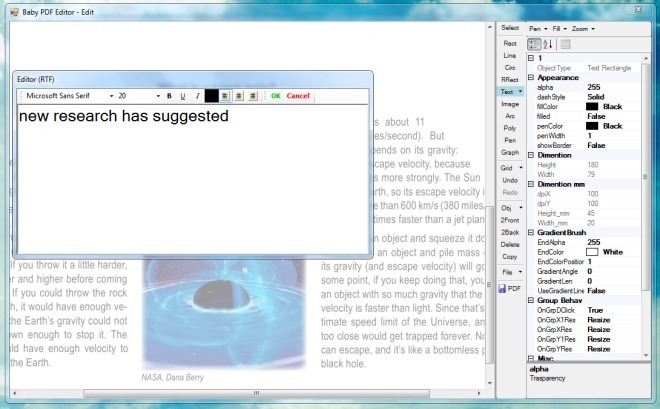The image size is (660, 409).
Task: Toggle underline formatting in RTF editor
Action: point(183,96)
